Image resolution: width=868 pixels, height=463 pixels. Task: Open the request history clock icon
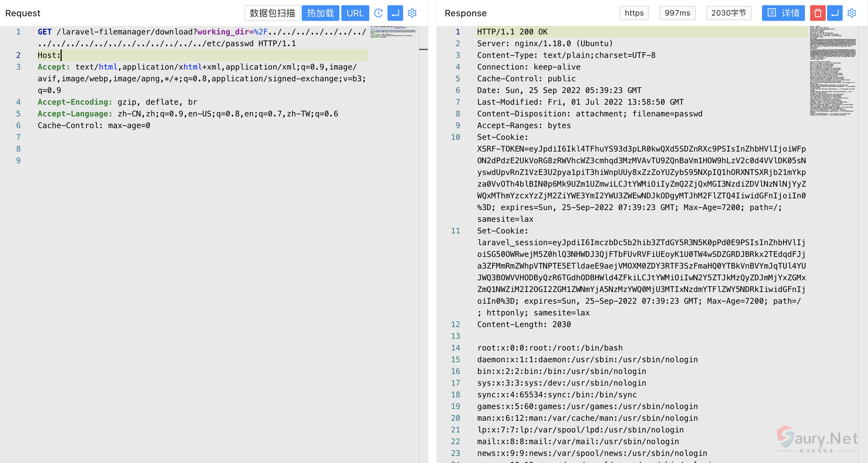(378, 13)
